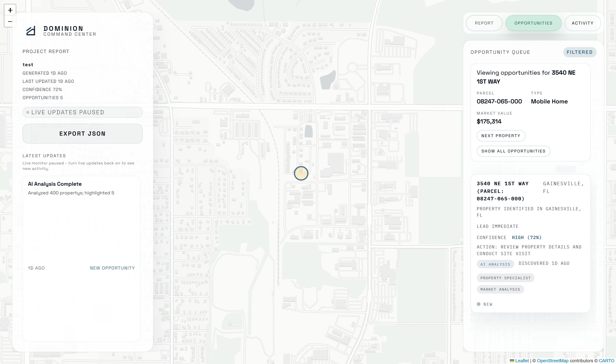
Task: Select the Opportunities tab
Action: (533, 23)
